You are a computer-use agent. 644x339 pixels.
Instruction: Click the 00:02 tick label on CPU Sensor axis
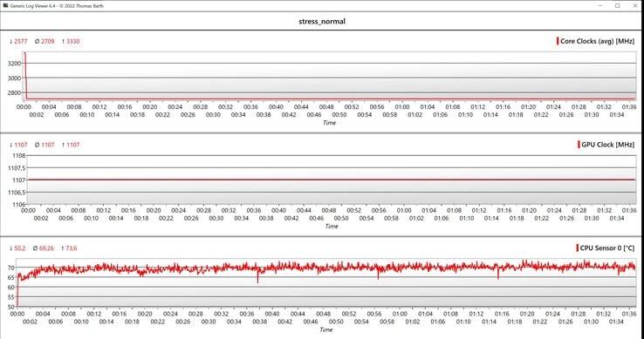click(x=30, y=322)
